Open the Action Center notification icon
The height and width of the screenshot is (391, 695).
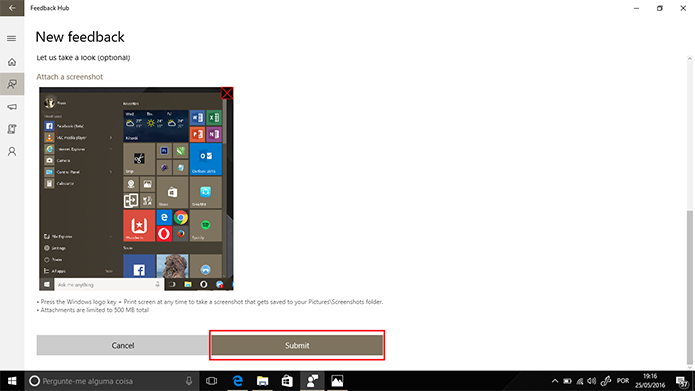682,381
